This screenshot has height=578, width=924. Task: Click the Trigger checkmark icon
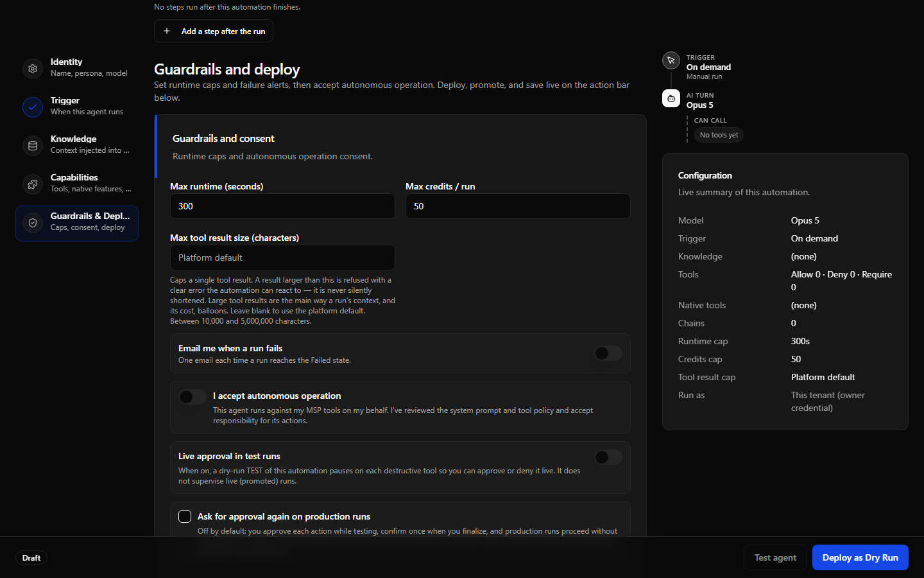[33, 107]
